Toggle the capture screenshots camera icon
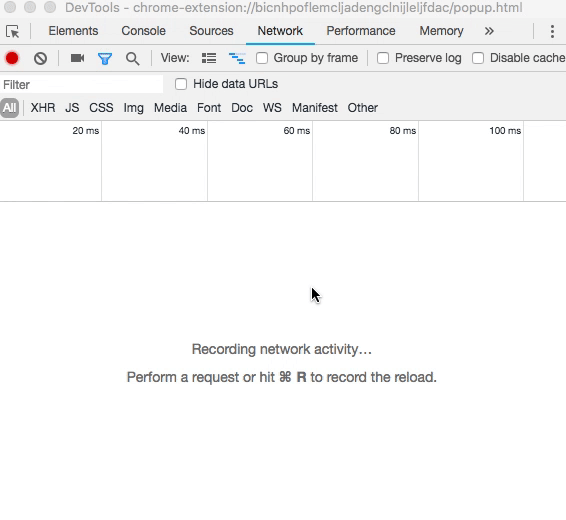 [77, 58]
